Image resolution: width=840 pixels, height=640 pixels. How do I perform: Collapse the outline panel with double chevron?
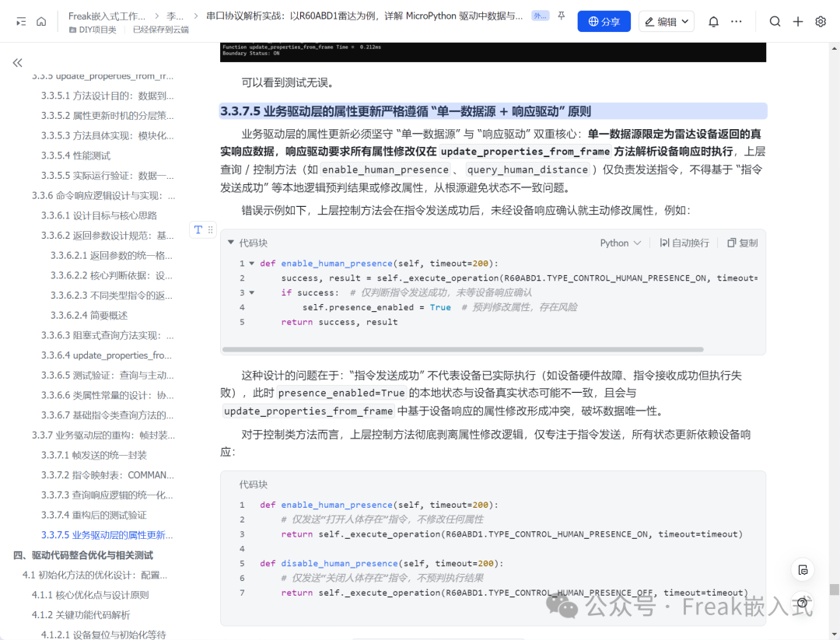[x=18, y=63]
